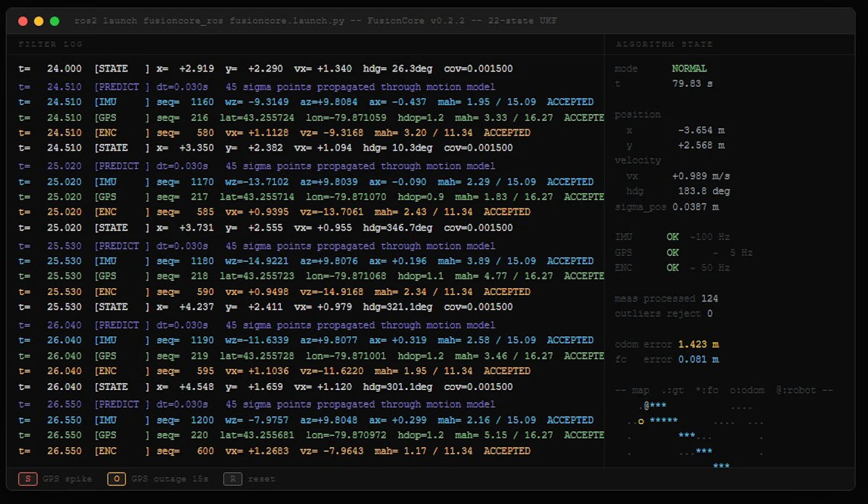This screenshot has height=504, width=868.
Task: Click the GPS log line seq 218
Action: click(x=311, y=277)
